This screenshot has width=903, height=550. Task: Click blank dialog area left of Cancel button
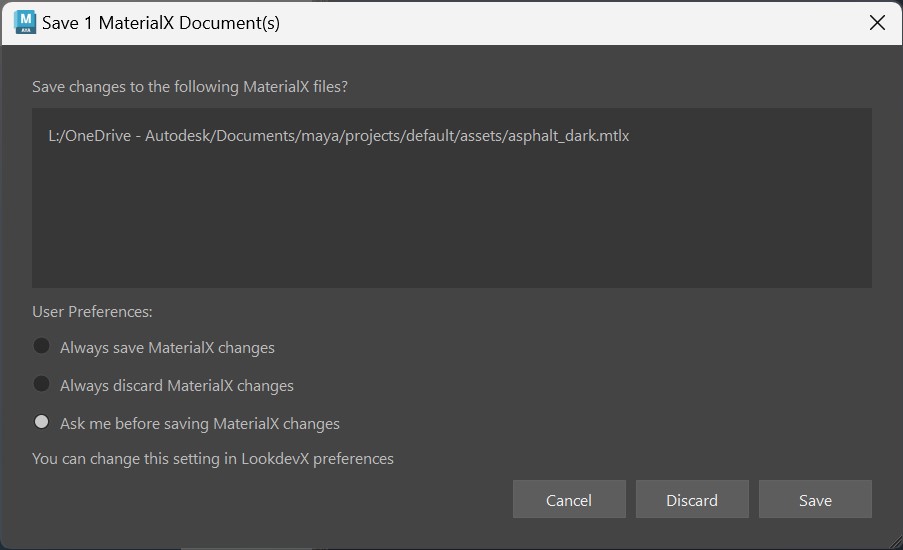tap(270, 500)
